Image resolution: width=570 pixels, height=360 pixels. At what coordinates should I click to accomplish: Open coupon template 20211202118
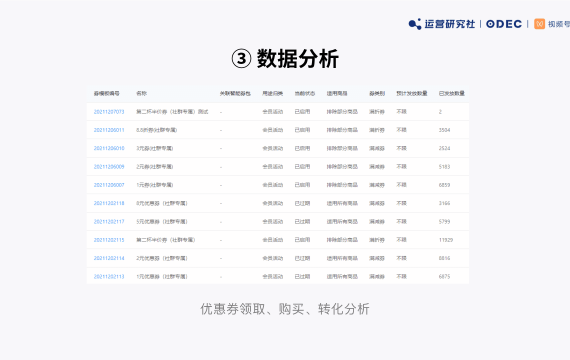[x=109, y=203]
